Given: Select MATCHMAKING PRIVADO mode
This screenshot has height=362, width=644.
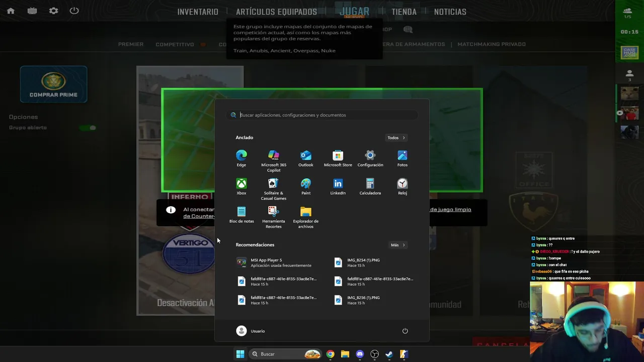Looking at the screenshot, I should tap(492, 44).
